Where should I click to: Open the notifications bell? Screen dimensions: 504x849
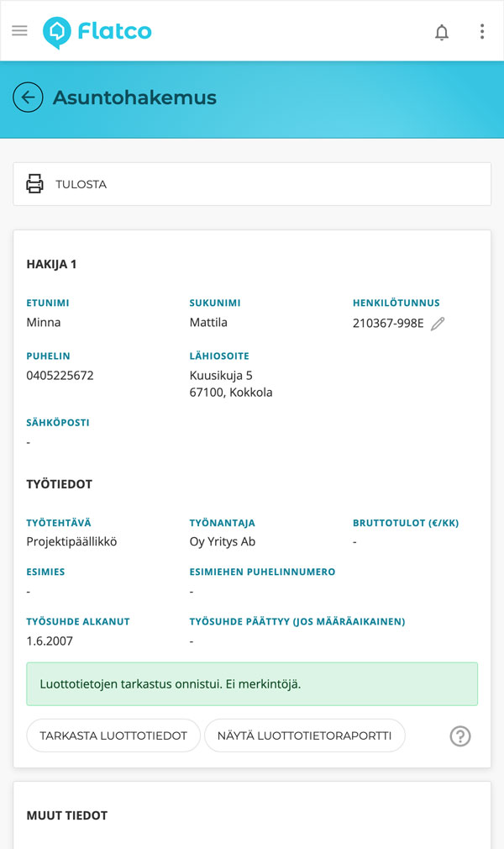441,32
